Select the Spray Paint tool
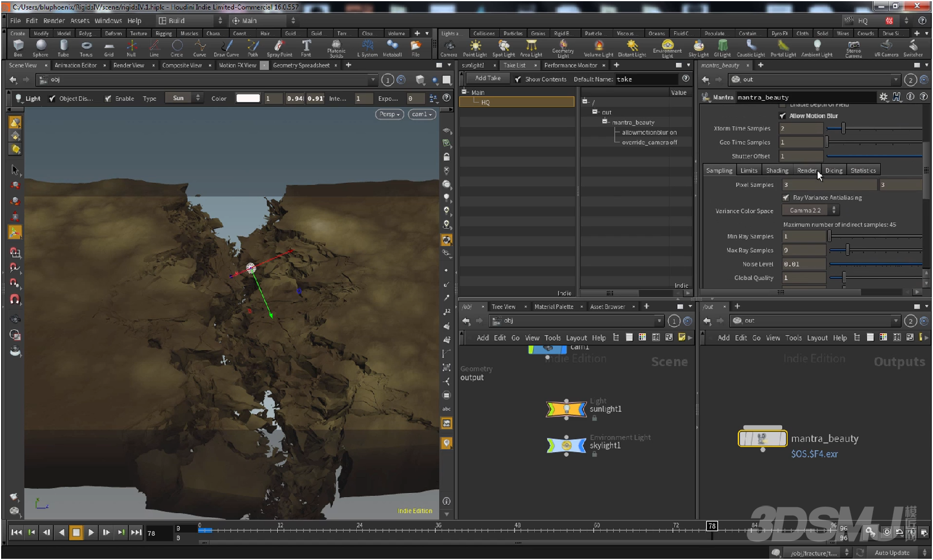 click(x=279, y=47)
